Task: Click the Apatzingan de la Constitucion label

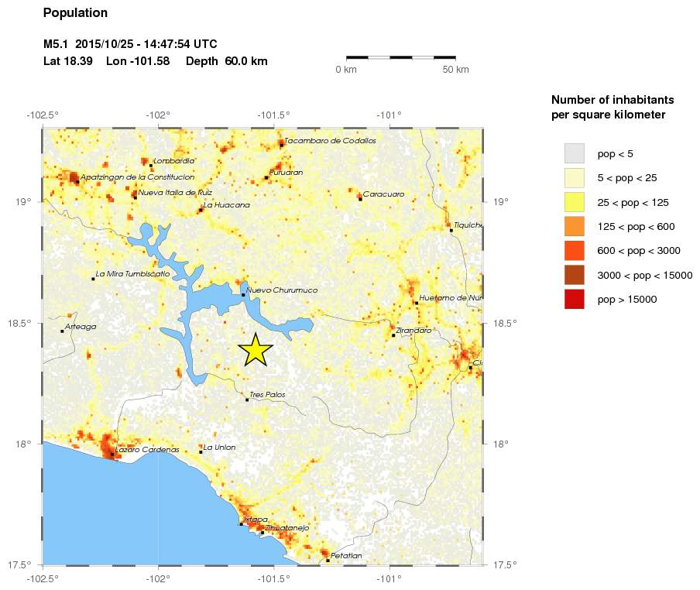Action: (137, 177)
